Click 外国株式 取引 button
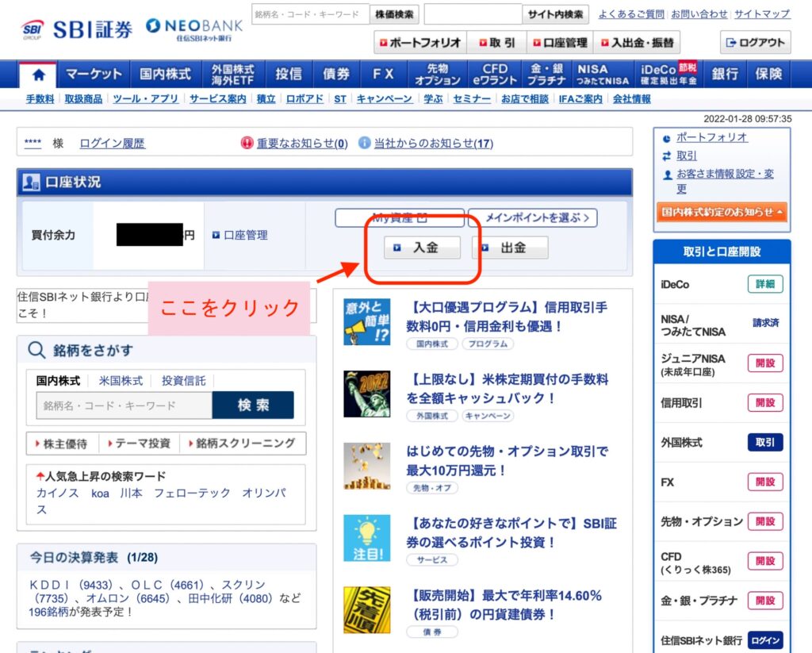Screen dimensions: 812x653 click(765, 443)
